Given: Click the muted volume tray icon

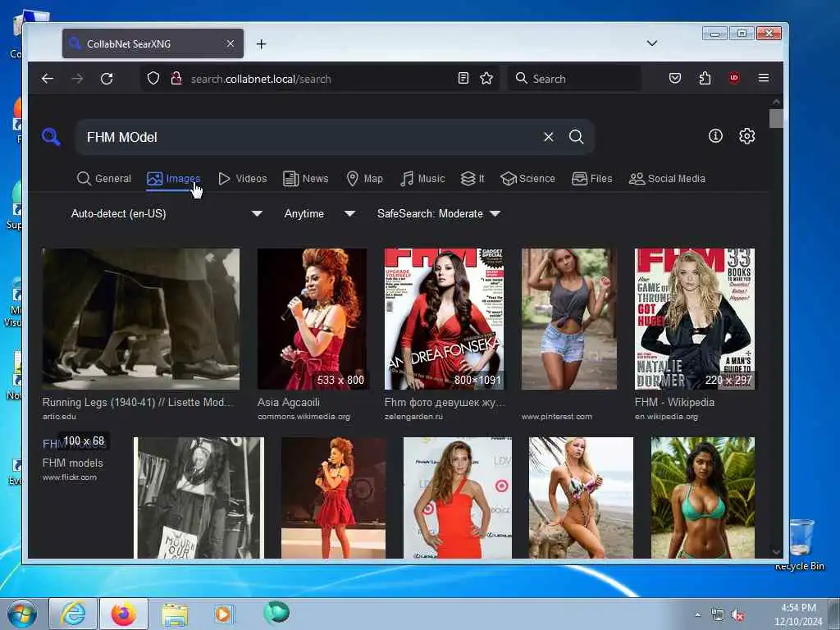Looking at the screenshot, I should (x=738, y=615).
